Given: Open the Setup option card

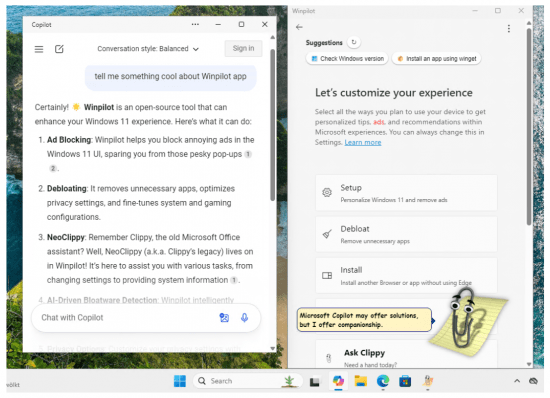Looking at the screenshot, I should 406,193.
